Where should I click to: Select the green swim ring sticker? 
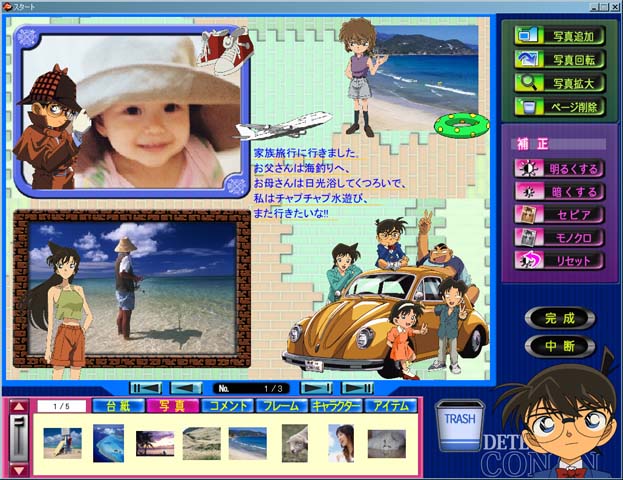pos(462,125)
